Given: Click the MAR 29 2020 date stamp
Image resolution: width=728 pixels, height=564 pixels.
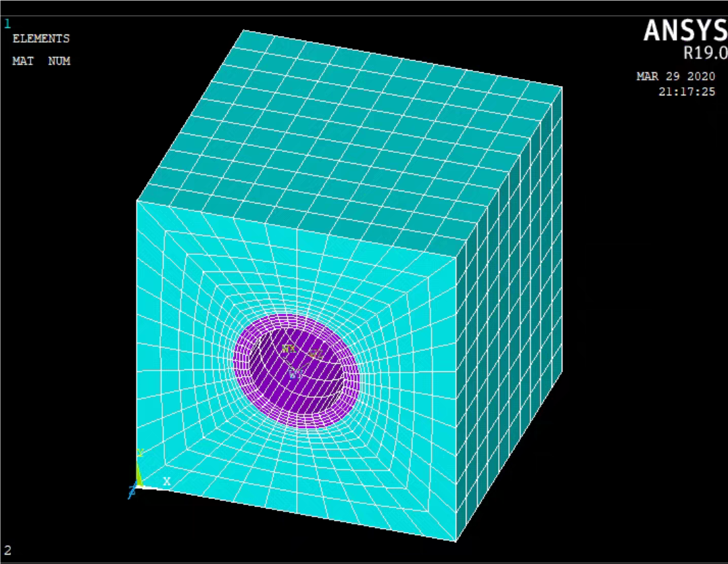Looking at the screenshot, I should coord(675,76).
